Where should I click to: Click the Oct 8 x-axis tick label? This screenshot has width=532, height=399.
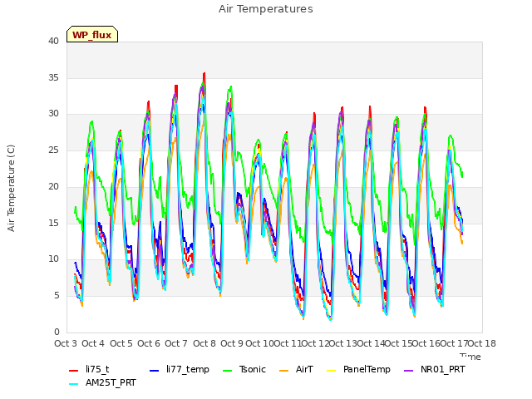pyautogui.click(x=204, y=343)
